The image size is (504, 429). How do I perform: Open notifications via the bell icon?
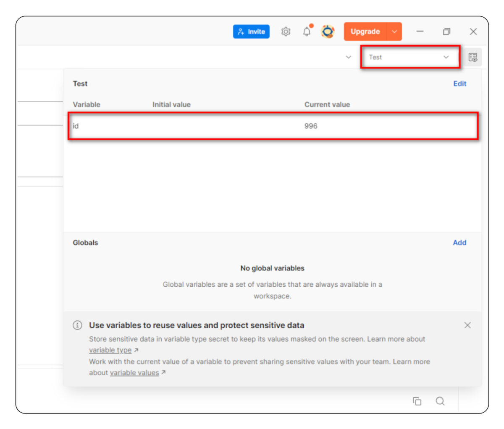pyautogui.click(x=306, y=31)
